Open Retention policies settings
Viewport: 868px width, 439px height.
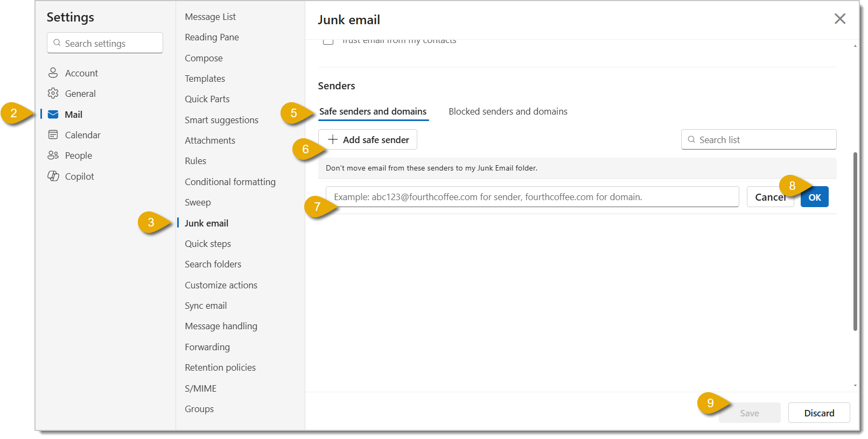tap(220, 367)
